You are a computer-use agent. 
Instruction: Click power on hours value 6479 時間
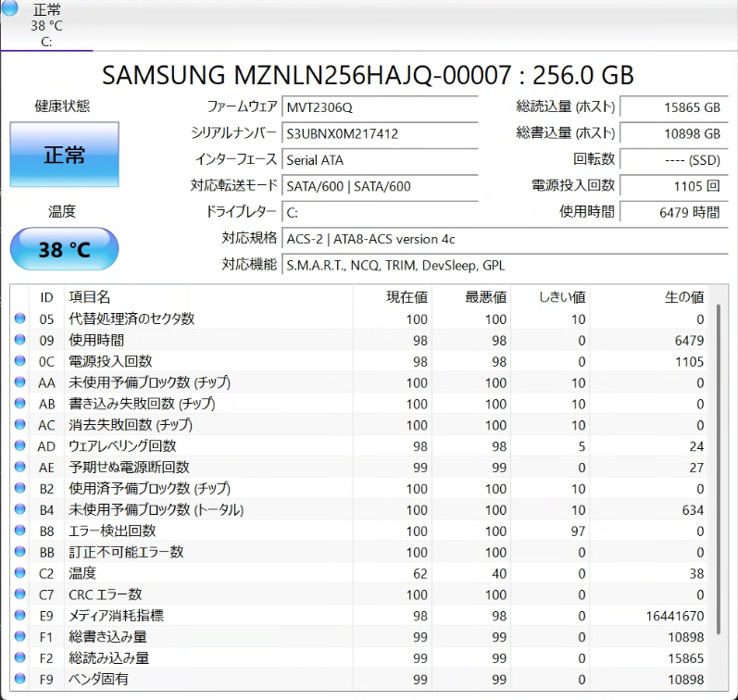point(674,213)
